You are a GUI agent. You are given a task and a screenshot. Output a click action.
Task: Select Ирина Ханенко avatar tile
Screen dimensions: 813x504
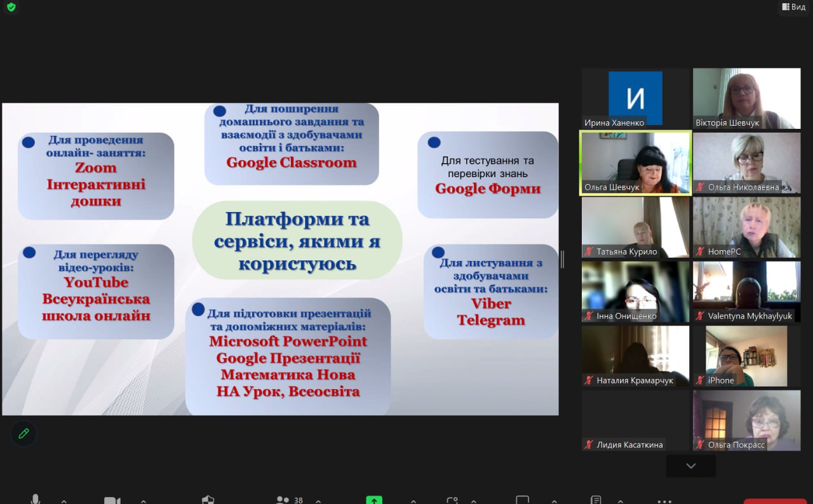[x=635, y=98]
